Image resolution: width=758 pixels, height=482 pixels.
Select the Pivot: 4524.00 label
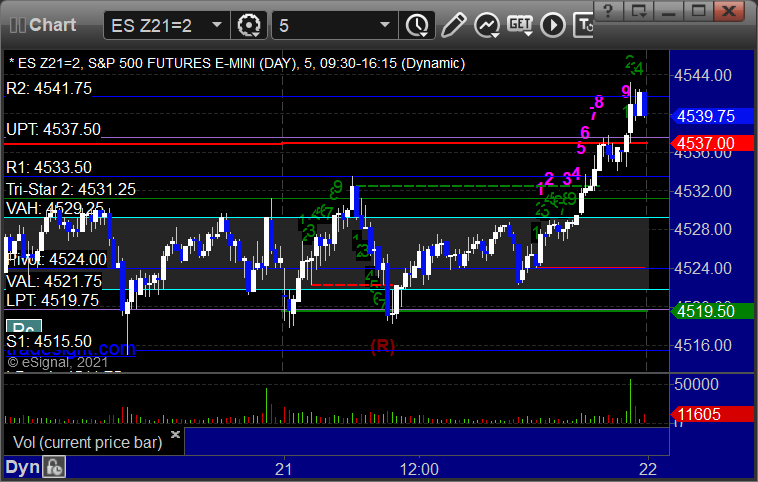coord(57,260)
